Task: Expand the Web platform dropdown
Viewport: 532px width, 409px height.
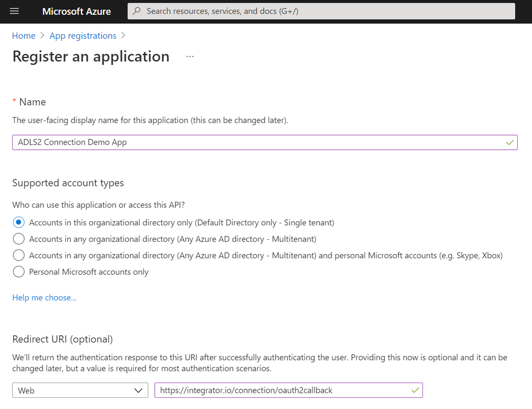Action: (x=80, y=390)
